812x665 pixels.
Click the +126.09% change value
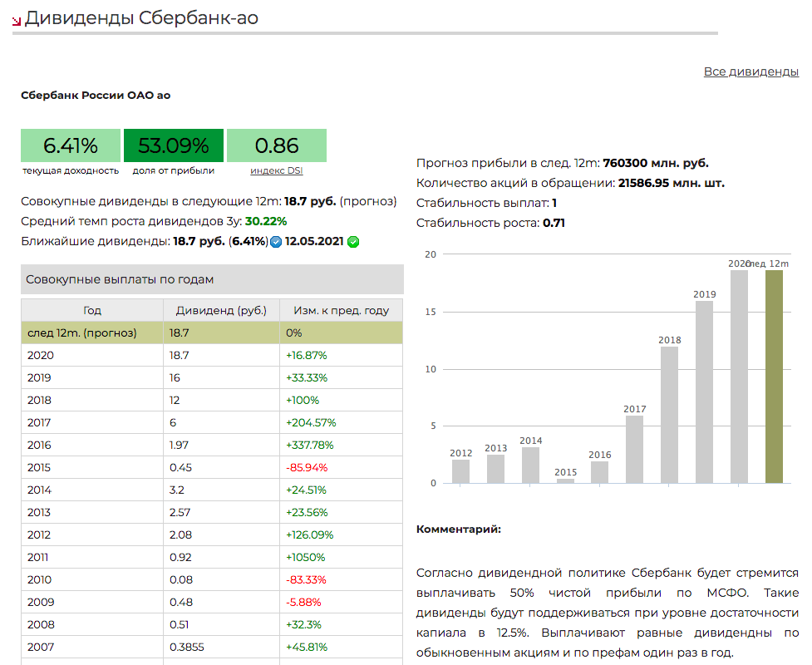click(x=310, y=535)
